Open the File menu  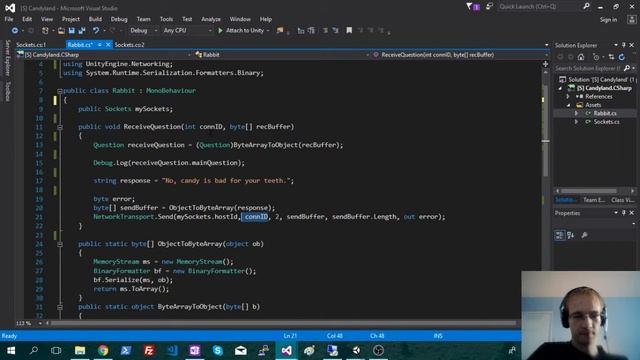pos(9,19)
